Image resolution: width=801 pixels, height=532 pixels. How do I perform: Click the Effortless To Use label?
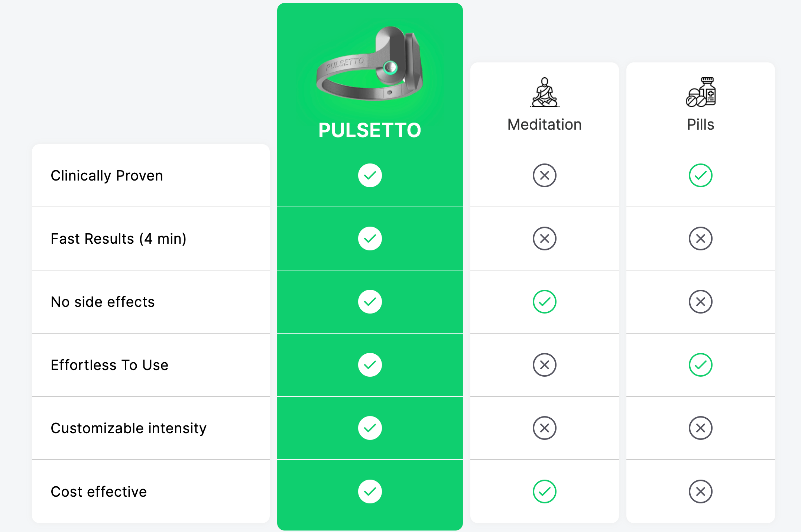pyautogui.click(x=110, y=365)
